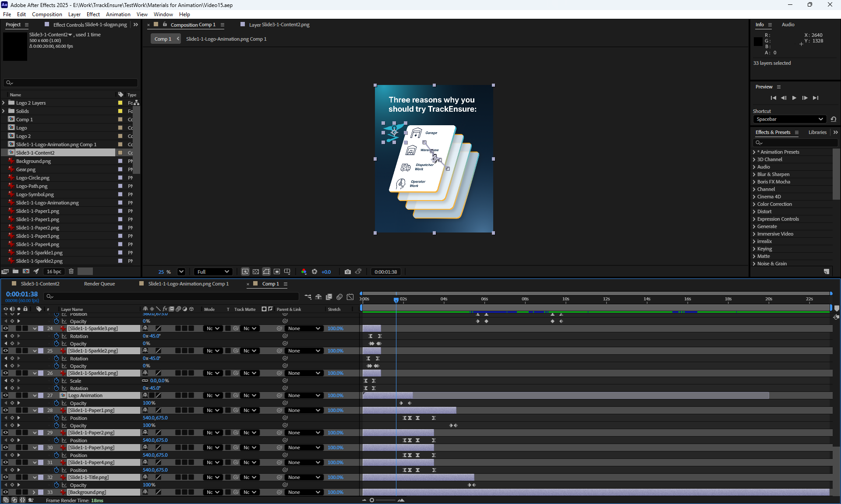Screen dimensions: 841x504
Task: Play the composition preview
Action: click(x=794, y=98)
